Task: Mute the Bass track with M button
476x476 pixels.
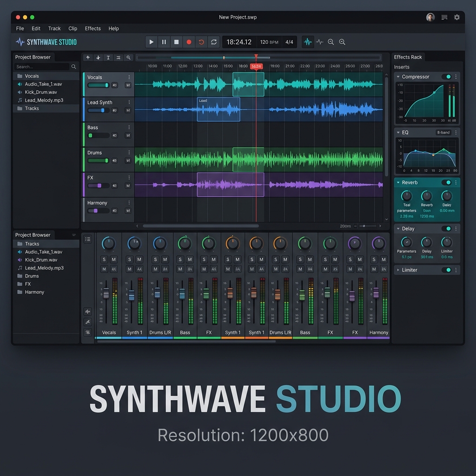Action: tap(128, 135)
